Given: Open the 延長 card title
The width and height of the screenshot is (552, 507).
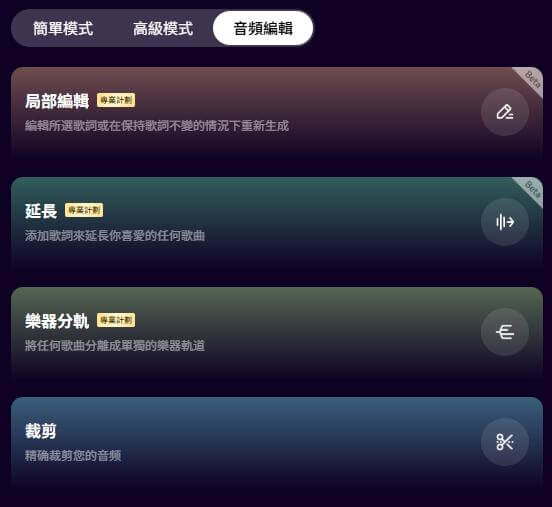Looking at the screenshot, I should click(41, 211).
